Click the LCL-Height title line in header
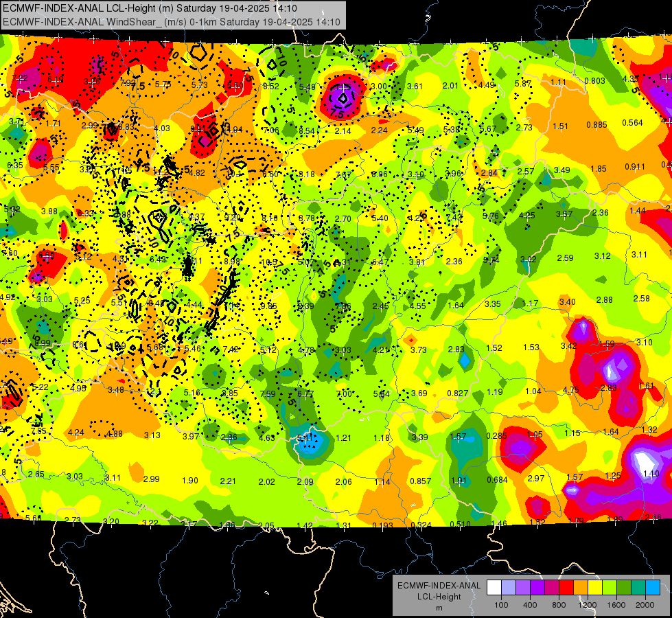 pos(150,8)
